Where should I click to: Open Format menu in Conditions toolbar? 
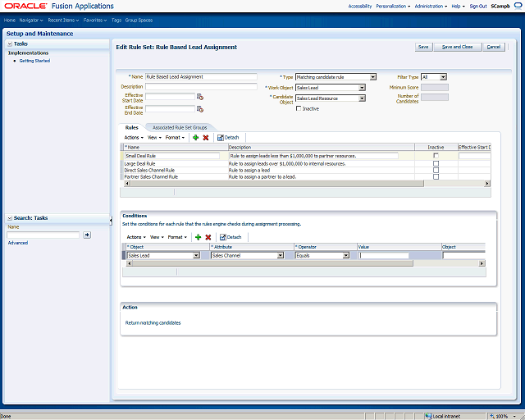(x=177, y=237)
